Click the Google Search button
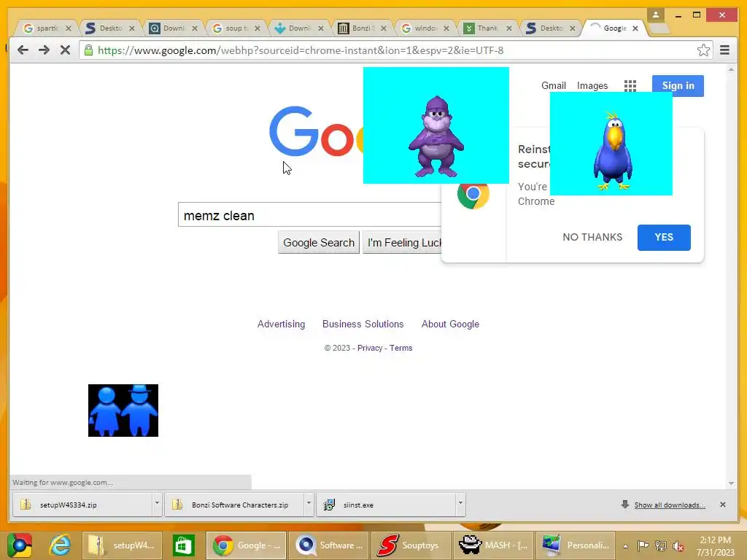747x560 pixels. coord(319,242)
